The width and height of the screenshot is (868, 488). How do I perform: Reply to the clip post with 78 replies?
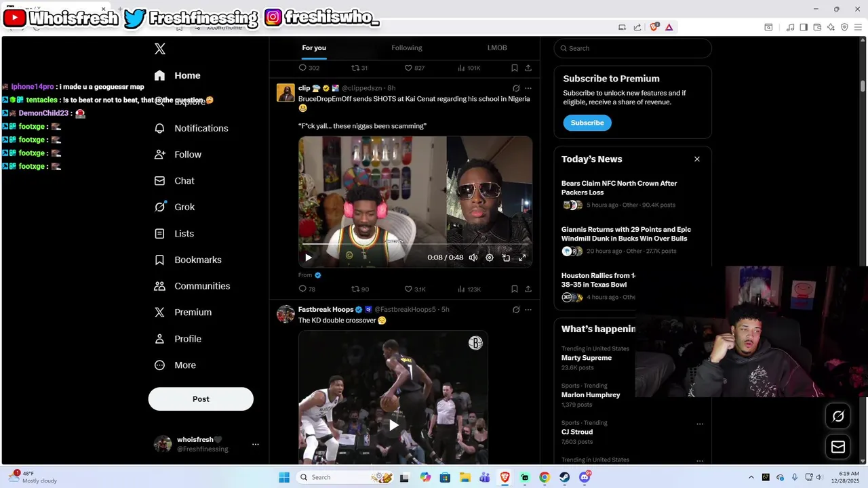[x=307, y=289]
